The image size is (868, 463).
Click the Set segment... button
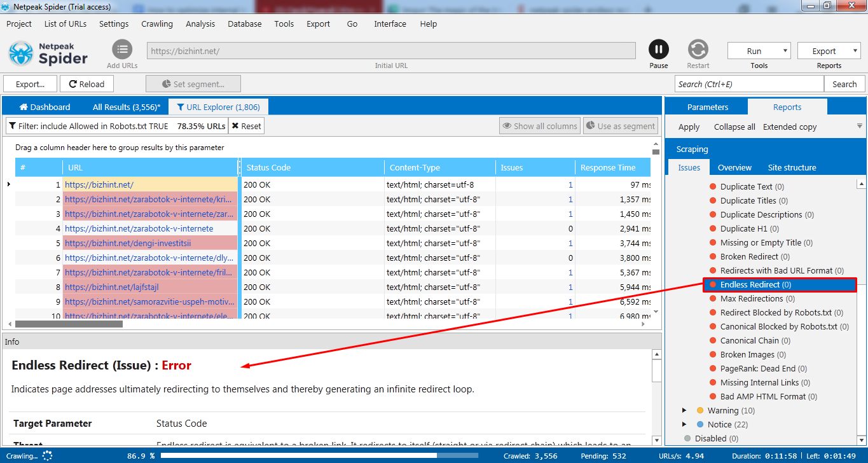click(193, 84)
